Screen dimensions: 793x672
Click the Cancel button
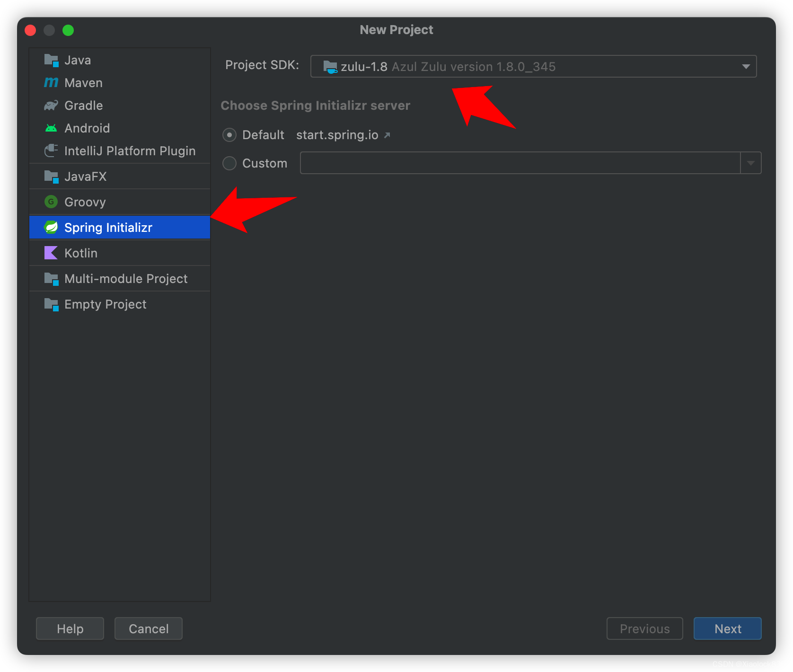click(x=149, y=628)
